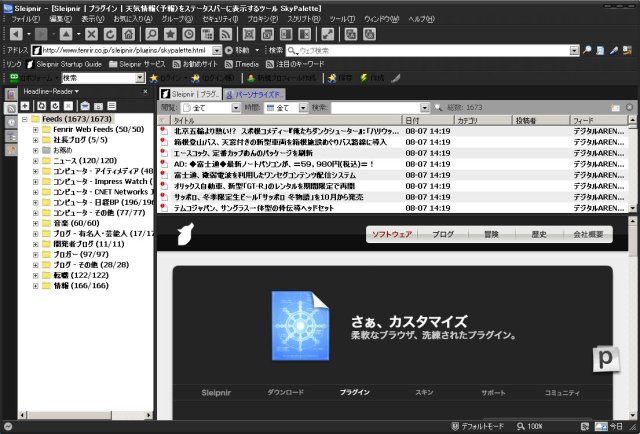Screen dimensions: 640x434
Task: Open the ファイル(F) menu
Action: (x=25, y=19)
